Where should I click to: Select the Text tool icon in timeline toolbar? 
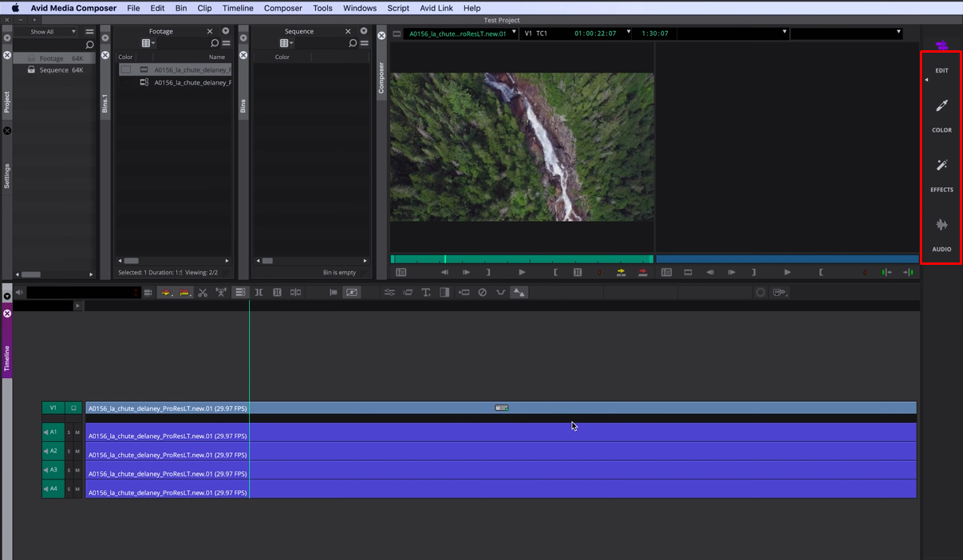pyautogui.click(x=426, y=292)
